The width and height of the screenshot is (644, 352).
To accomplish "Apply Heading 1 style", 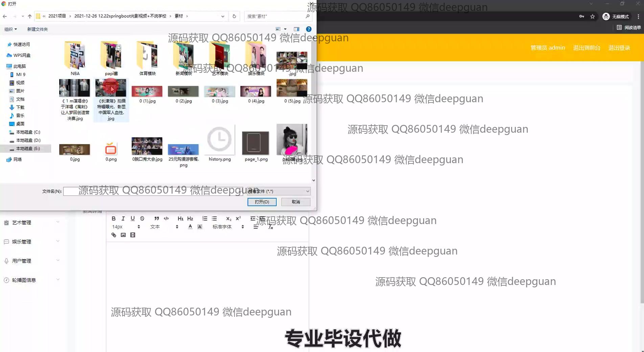I will coord(180,218).
